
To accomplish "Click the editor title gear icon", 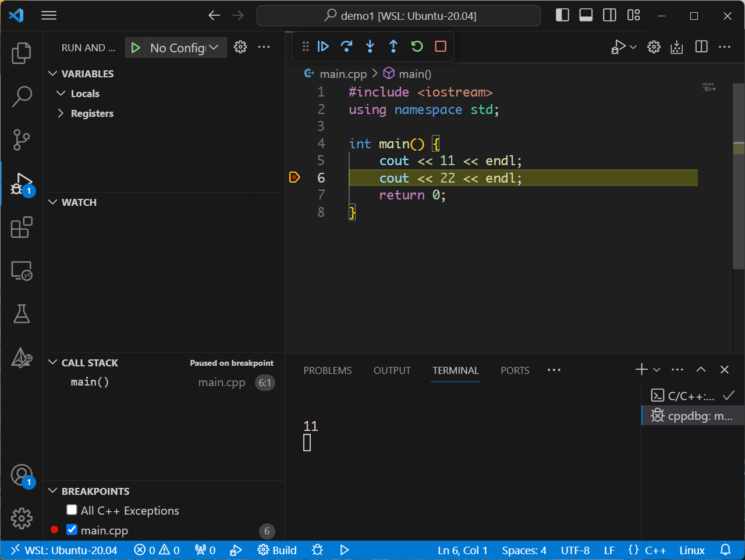I will click(x=654, y=47).
